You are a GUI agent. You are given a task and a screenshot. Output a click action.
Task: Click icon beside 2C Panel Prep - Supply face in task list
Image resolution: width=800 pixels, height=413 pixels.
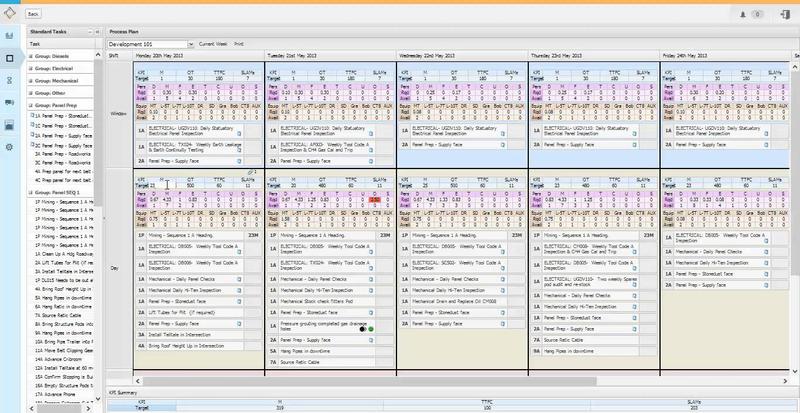[x=32, y=145]
